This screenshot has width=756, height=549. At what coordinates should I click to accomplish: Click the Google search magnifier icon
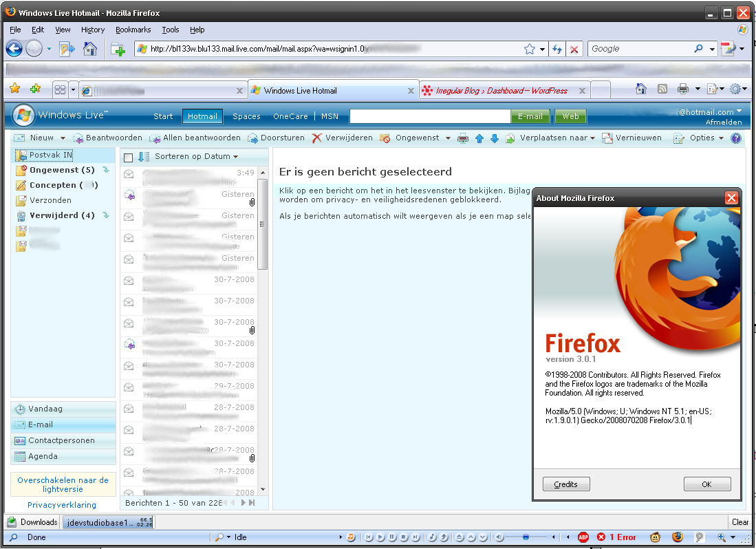point(698,49)
